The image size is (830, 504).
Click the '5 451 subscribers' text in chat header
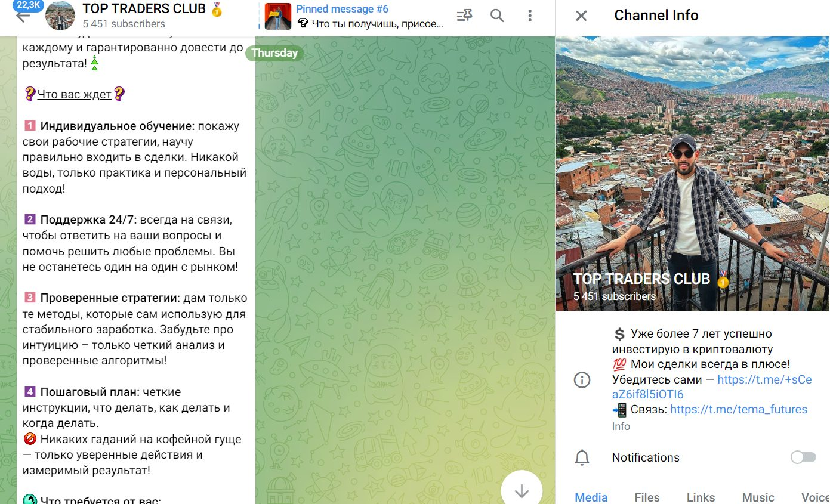pos(124,24)
